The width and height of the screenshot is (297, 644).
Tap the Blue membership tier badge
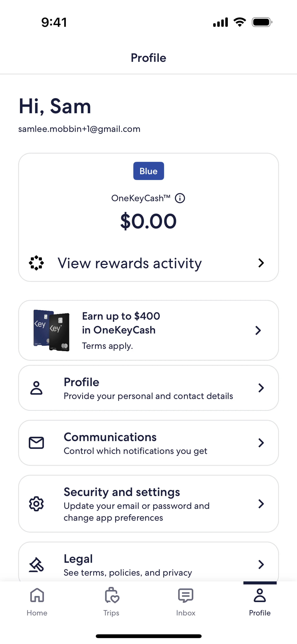(x=148, y=171)
